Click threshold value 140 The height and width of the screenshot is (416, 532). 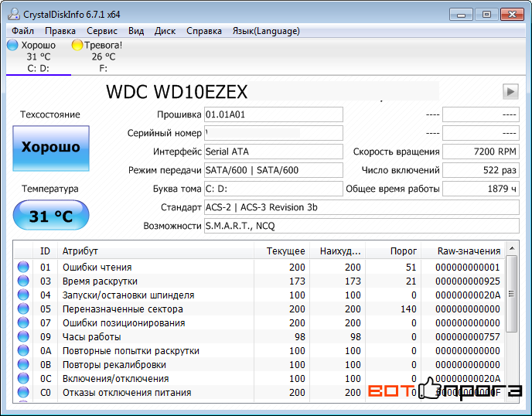(408, 309)
